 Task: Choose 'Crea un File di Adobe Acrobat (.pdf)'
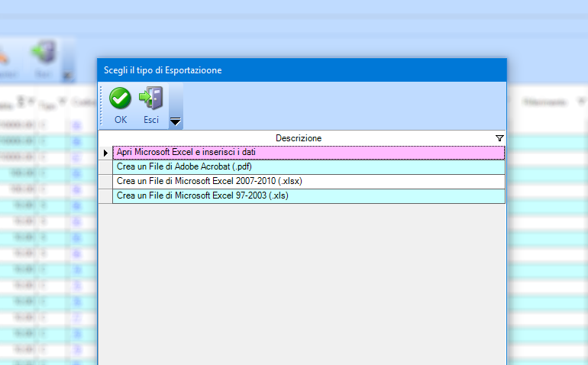coord(309,167)
